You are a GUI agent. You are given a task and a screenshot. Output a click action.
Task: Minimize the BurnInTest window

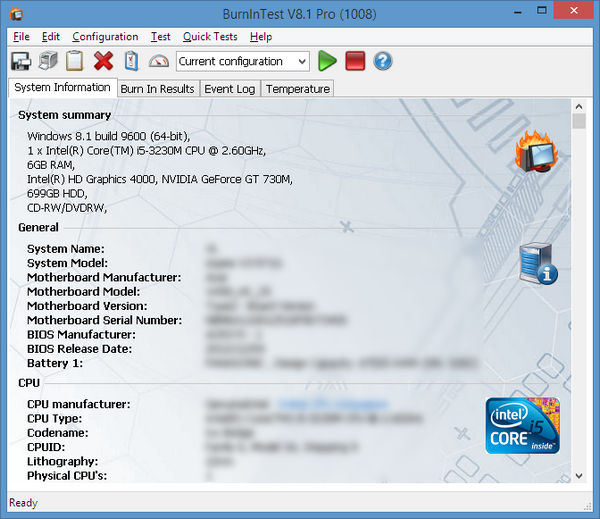[518, 11]
